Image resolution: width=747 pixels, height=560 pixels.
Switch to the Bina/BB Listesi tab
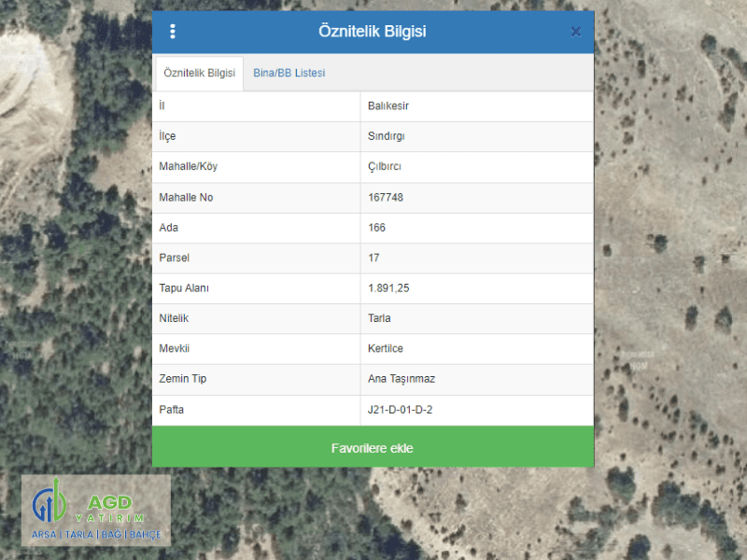[289, 73]
